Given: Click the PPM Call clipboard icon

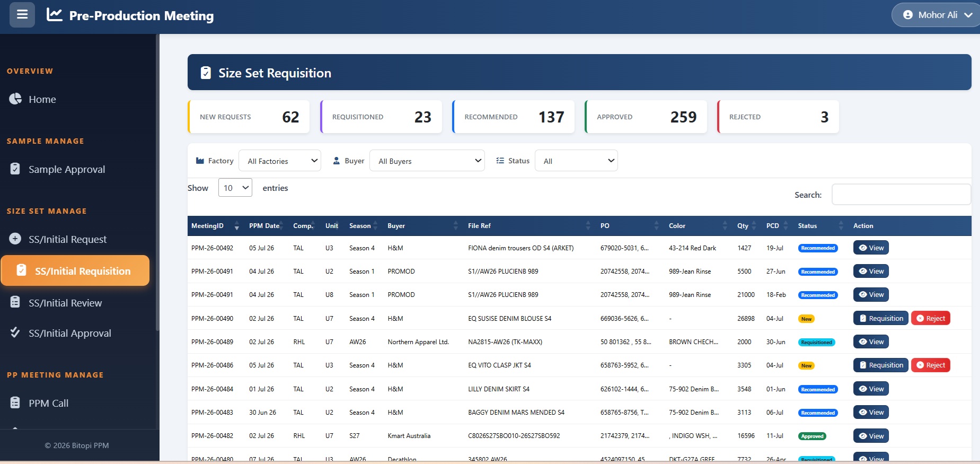Looking at the screenshot, I should pyautogui.click(x=15, y=402).
